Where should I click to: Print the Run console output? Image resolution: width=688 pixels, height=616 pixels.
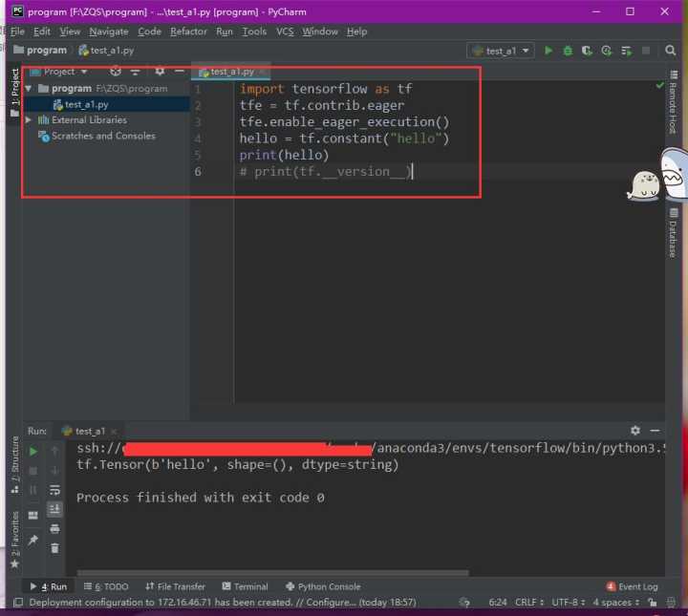tap(54, 529)
